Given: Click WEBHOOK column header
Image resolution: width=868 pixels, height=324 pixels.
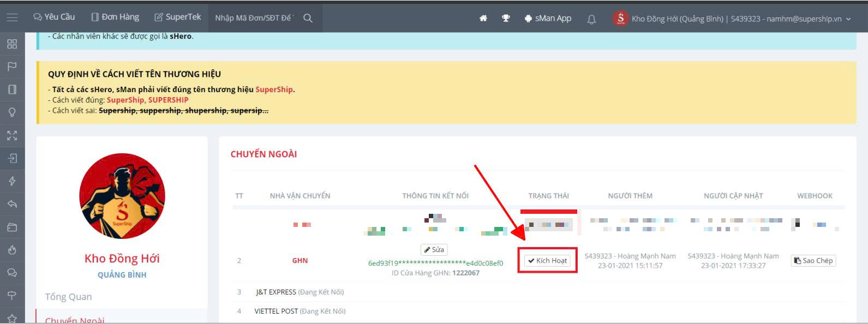Looking at the screenshot, I should pos(815,196).
